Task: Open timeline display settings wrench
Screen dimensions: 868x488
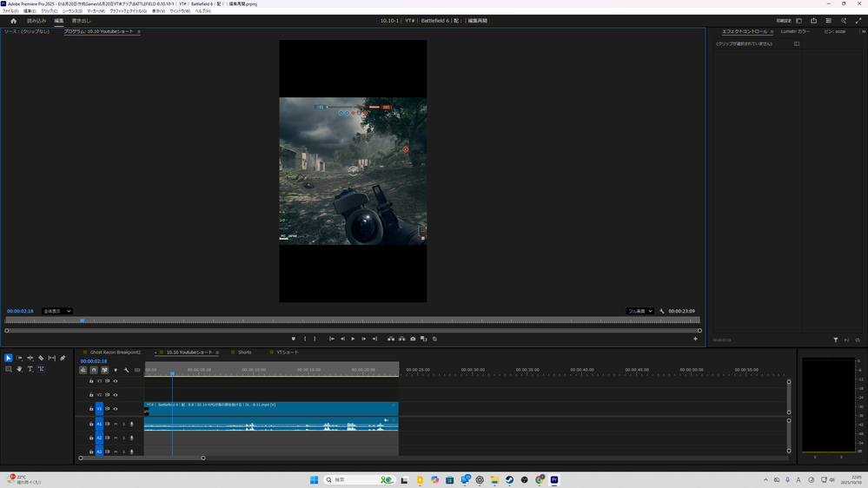Action: (126, 370)
